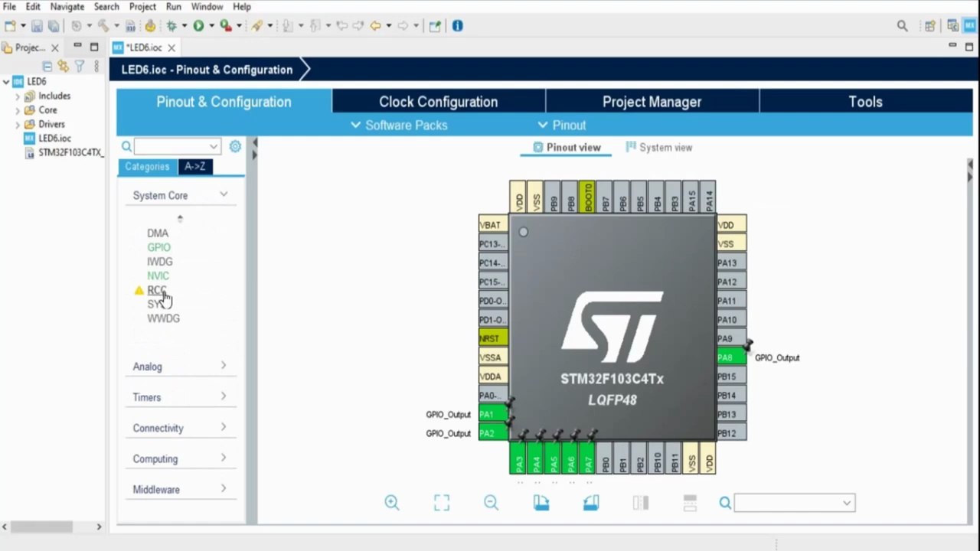Click the PA8 pin on chip
The image size is (980, 551).
[731, 357]
